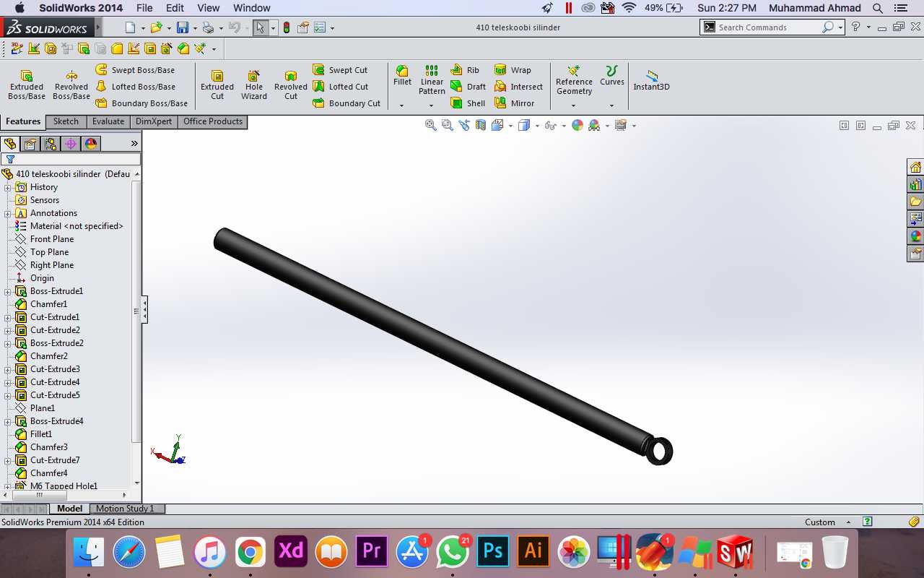Choose the Swept Boss/Base feature
This screenshot has height=578, width=924.
point(135,70)
